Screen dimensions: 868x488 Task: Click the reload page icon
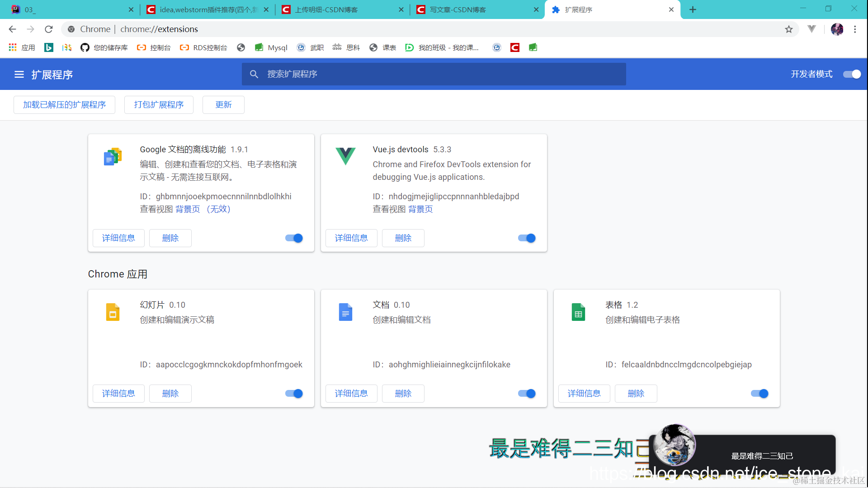tap(48, 29)
